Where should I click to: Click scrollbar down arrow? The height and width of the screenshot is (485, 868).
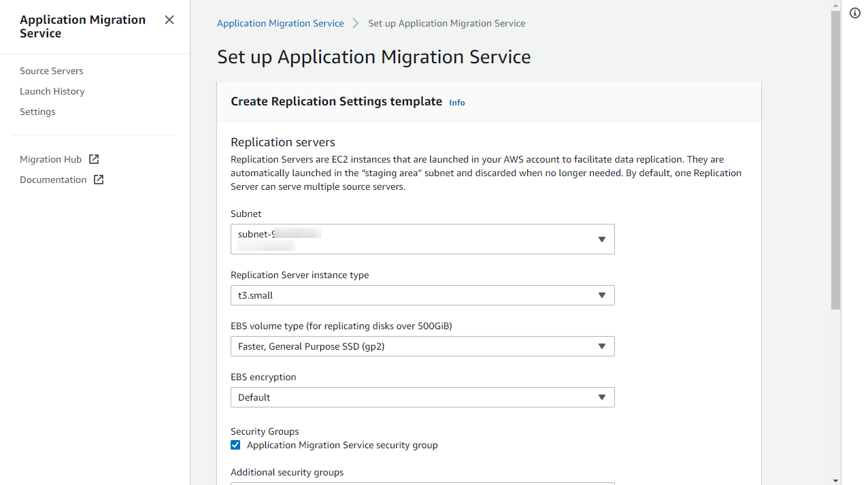[836, 480]
